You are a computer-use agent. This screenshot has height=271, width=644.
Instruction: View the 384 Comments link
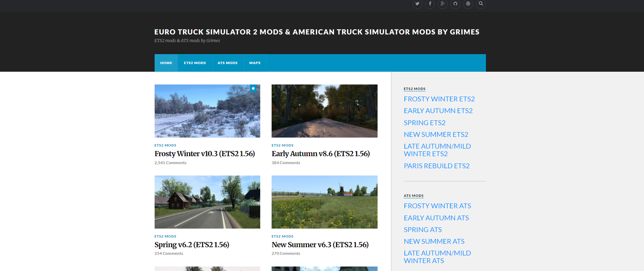[x=286, y=163]
